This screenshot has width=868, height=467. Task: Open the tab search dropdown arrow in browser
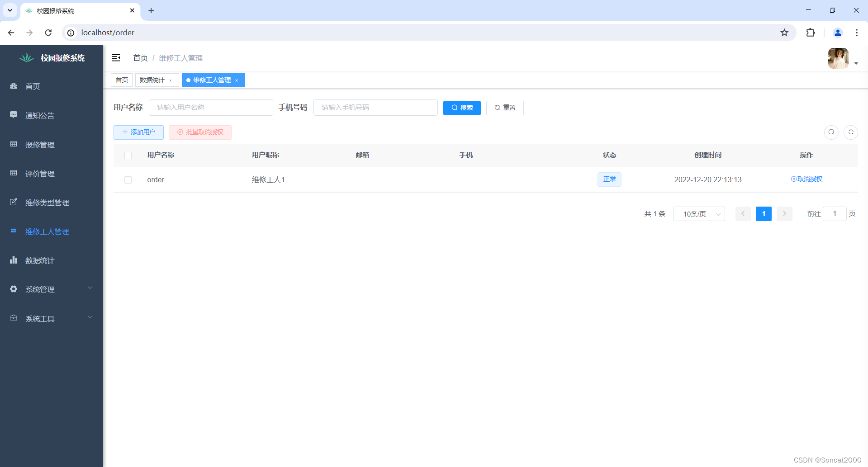click(9, 10)
